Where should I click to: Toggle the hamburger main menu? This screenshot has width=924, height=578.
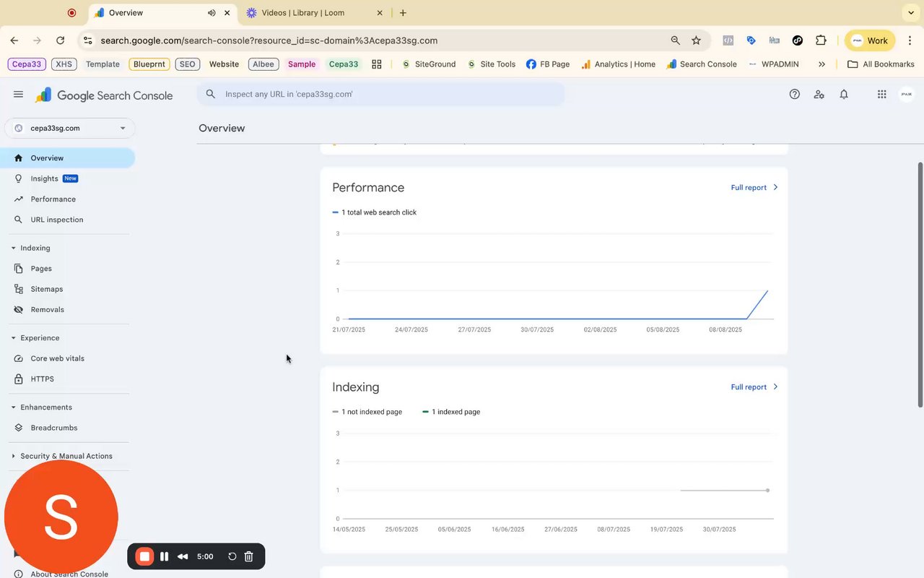(x=19, y=95)
